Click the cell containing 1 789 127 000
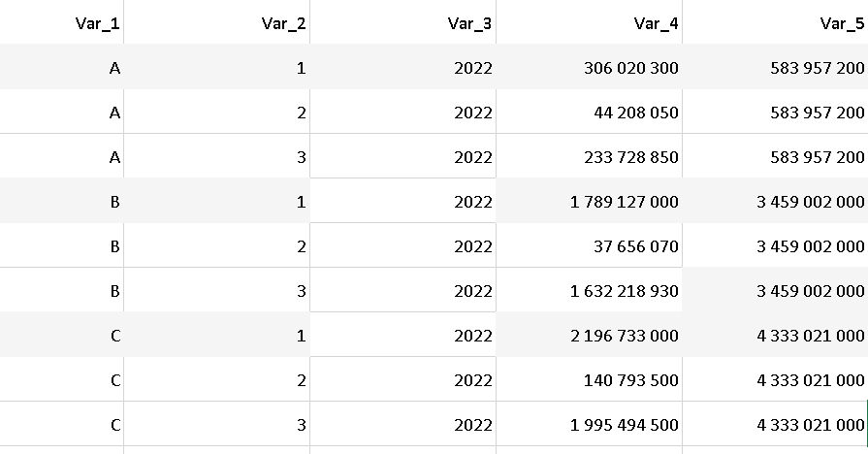This screenshot has height=454, width=868. (x=624, y=202)
